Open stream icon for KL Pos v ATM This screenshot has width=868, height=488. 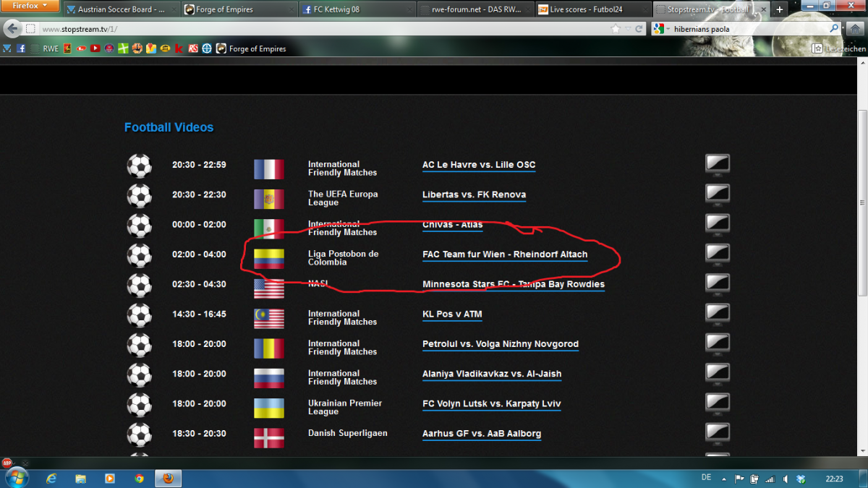tap(718, 313)
